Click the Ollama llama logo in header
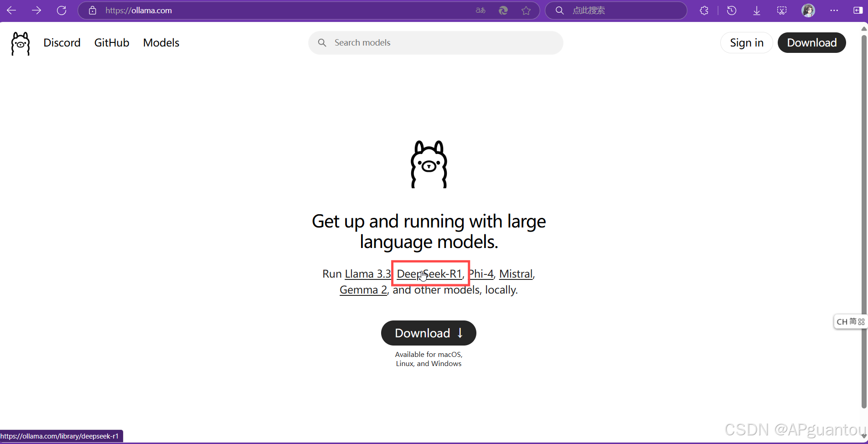This screenshot has height=444, width=868. tap(21, 43)
